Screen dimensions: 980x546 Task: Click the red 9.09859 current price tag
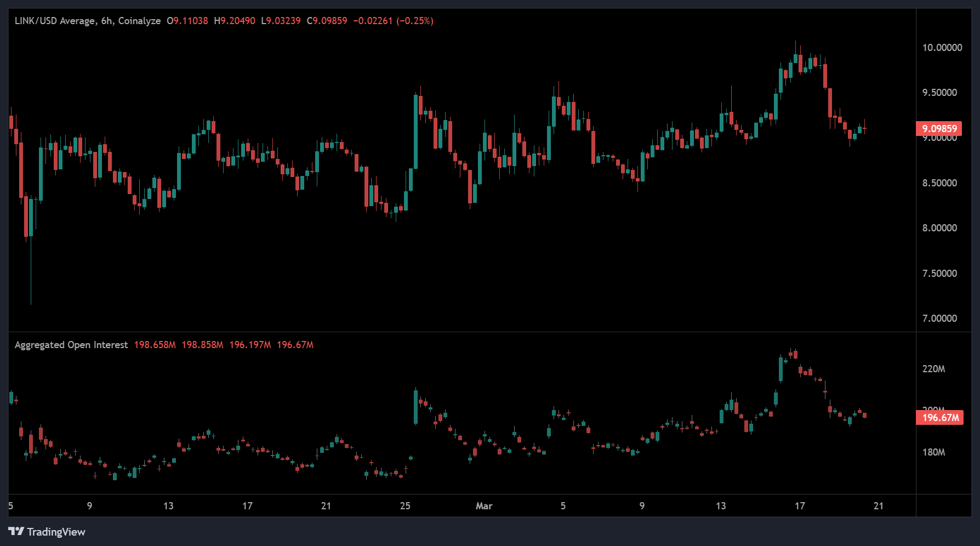939,129
